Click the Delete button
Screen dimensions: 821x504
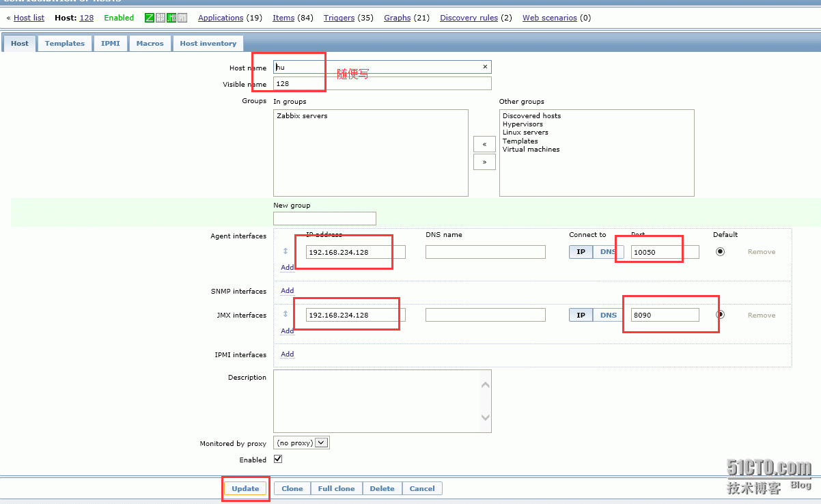382,488
